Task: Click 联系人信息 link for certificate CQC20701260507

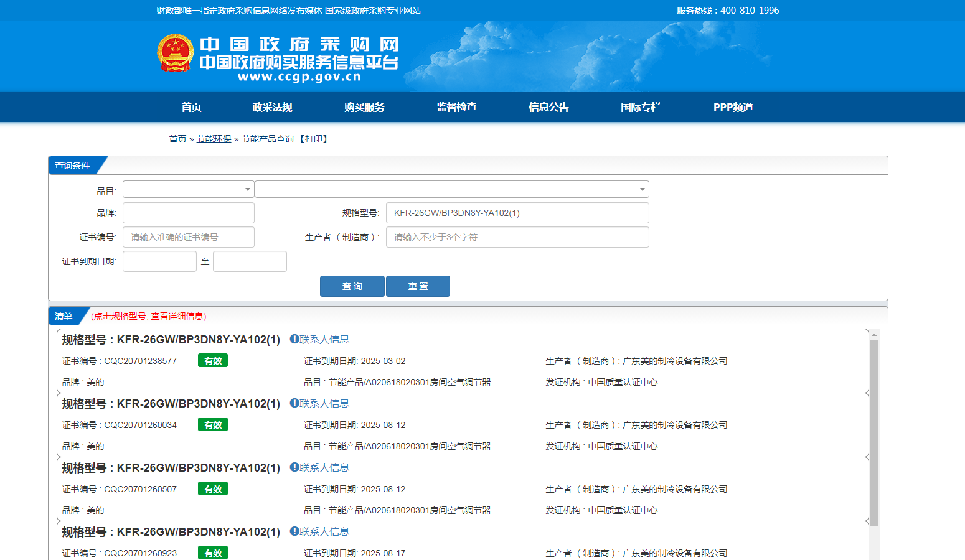Action: [x=324, y=467]
